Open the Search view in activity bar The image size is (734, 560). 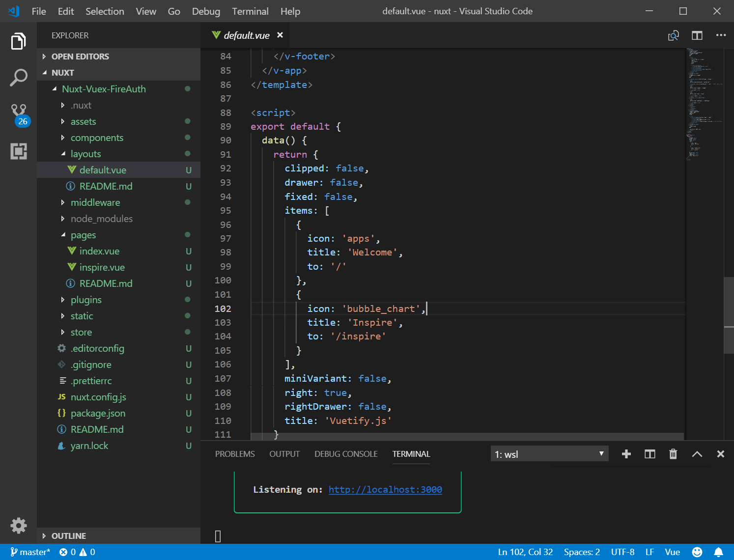(19, 78)
